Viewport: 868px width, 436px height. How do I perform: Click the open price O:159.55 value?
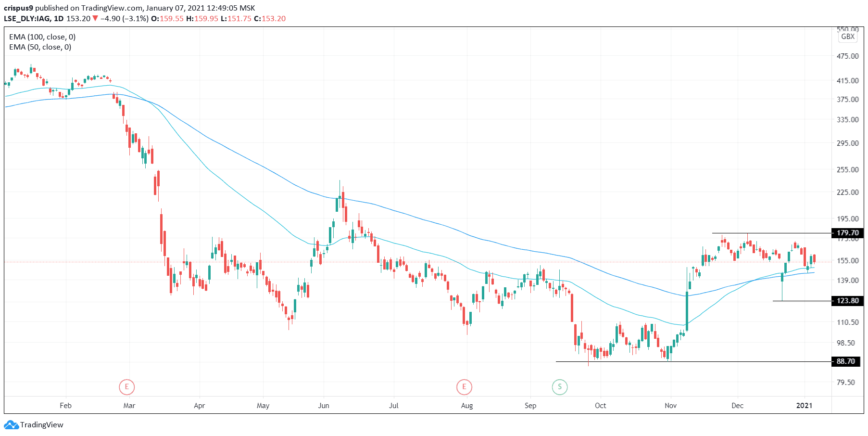167,19
